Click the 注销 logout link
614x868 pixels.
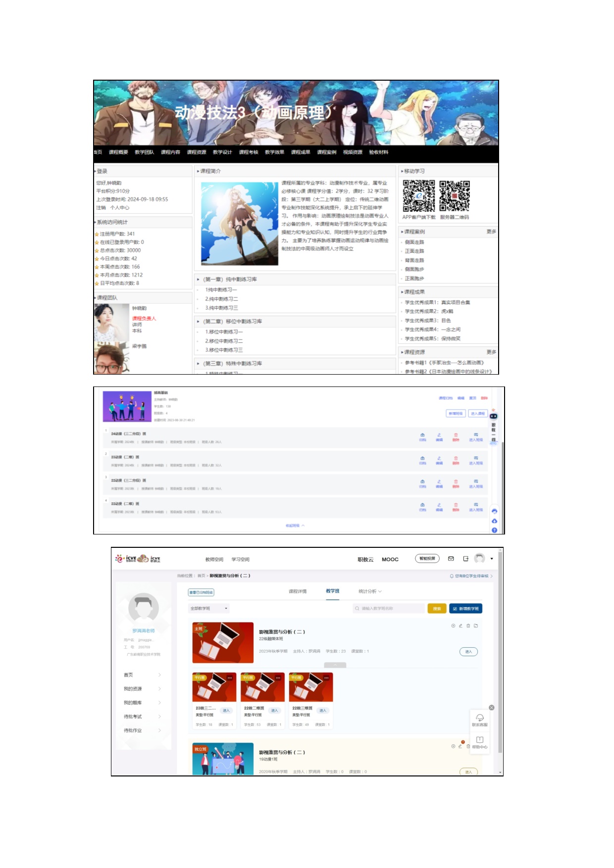[101, 208]
